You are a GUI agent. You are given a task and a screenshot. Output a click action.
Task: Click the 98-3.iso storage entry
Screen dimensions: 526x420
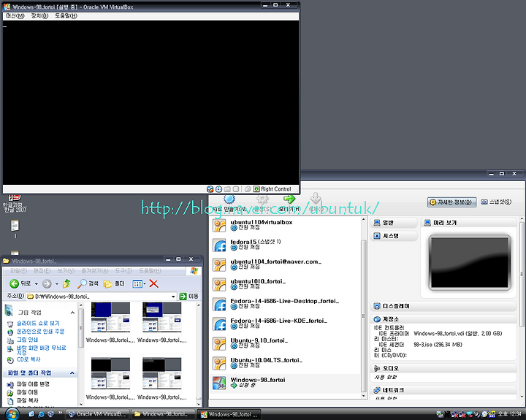(438, 345)
